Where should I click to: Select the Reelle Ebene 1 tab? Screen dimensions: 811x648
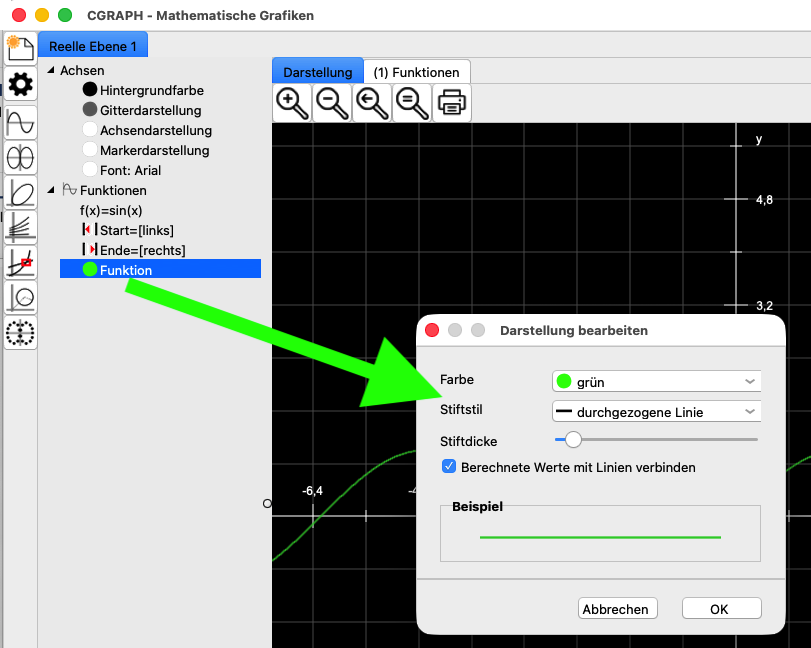pos(93,46)
